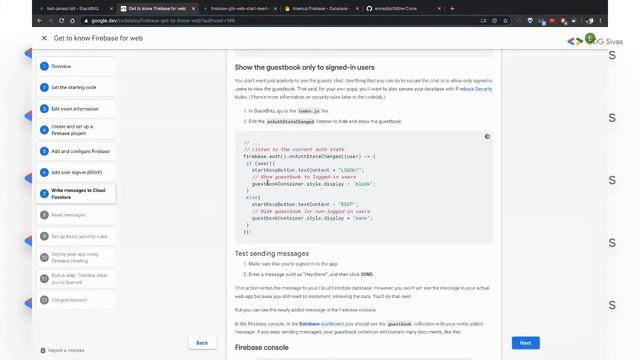Close the Get to know Firebase codelab
640x360 pixels.
coord(44,38)
